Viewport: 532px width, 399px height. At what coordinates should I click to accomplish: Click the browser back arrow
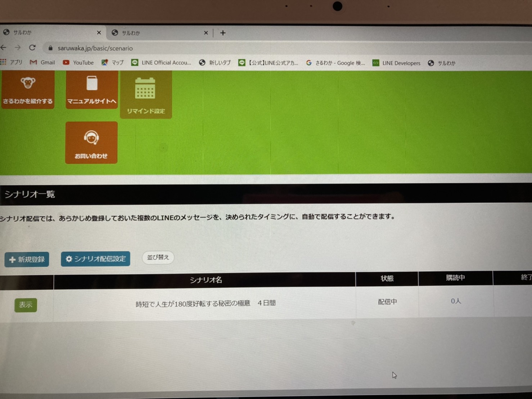(4, 48)
